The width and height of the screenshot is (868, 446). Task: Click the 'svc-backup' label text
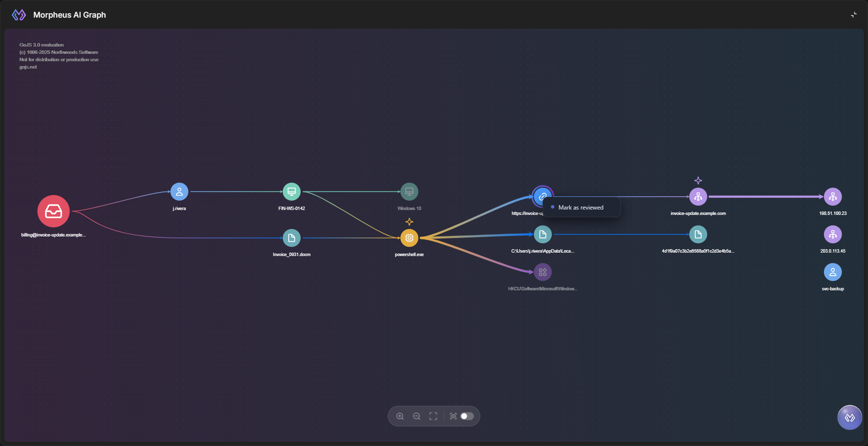(x=833, y=289)
